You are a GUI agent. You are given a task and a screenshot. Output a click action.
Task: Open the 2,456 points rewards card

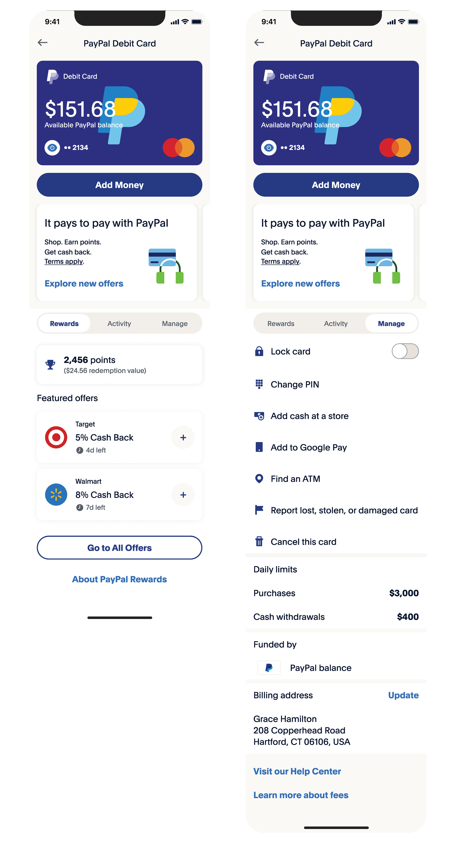tap(119, 365)
